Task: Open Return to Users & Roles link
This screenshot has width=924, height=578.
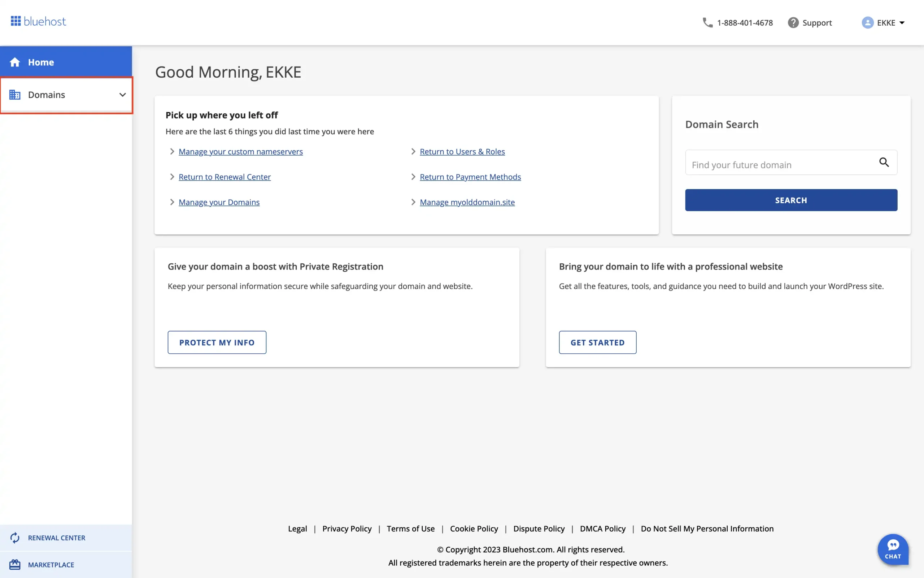Action: click(x=462, y=151)
